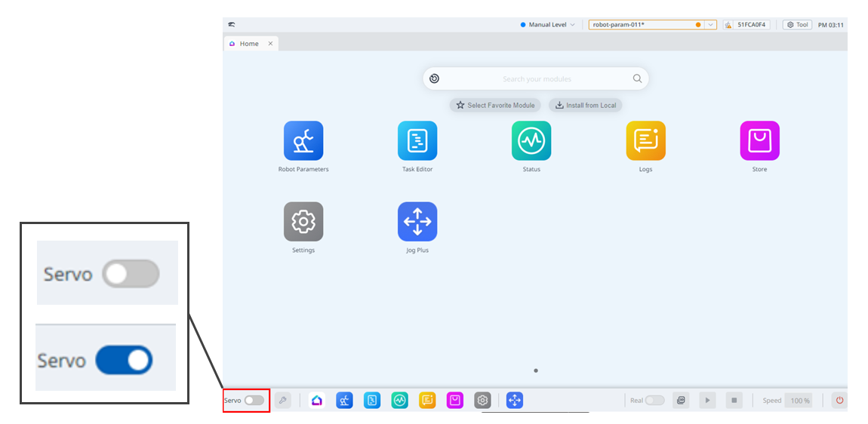Toggle the Servo switch in bottom bar
The image size is (868, 424).
[x=254, y=401]
